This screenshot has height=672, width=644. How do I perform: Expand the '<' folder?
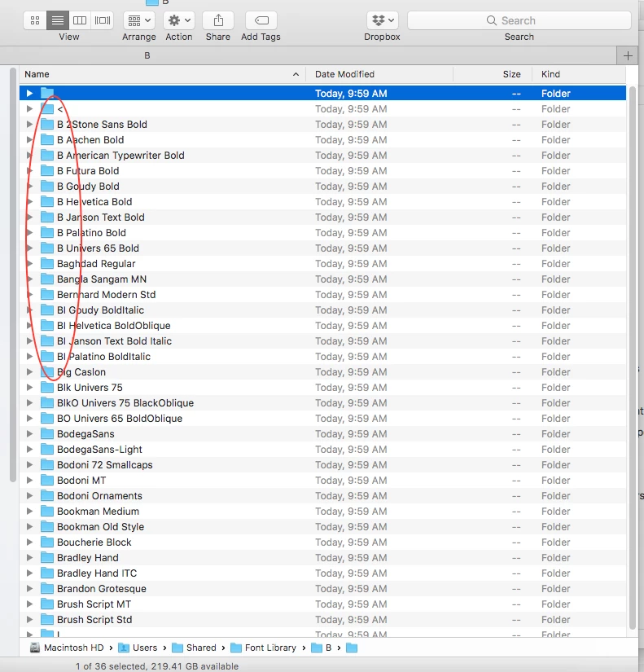(29, 108)
